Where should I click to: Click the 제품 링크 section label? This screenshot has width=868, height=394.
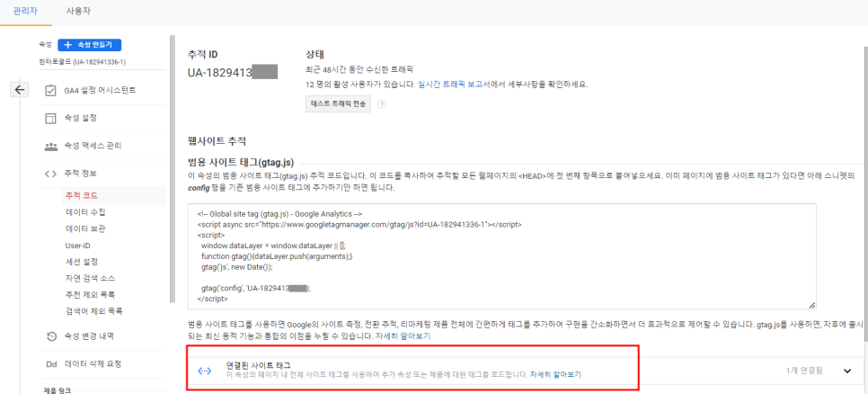click(57, 390)
